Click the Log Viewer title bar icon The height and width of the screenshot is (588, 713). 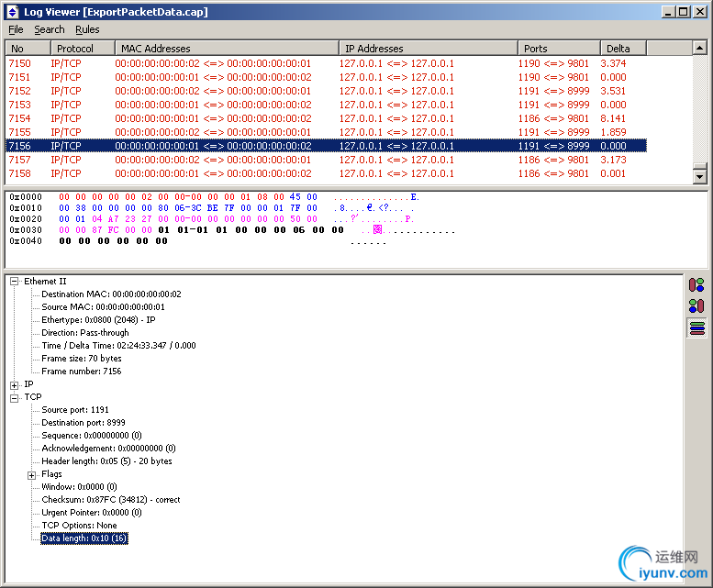tap(12, 12)
